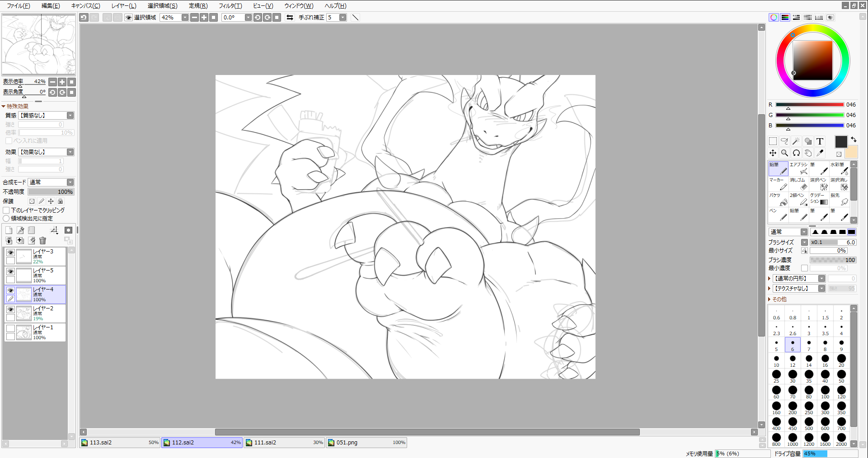The width and height of the screenshot is (868, 458).
Task: Adjust the 不透明度 opacity slider
Action: pyautogui.click(x=51, y=192)
